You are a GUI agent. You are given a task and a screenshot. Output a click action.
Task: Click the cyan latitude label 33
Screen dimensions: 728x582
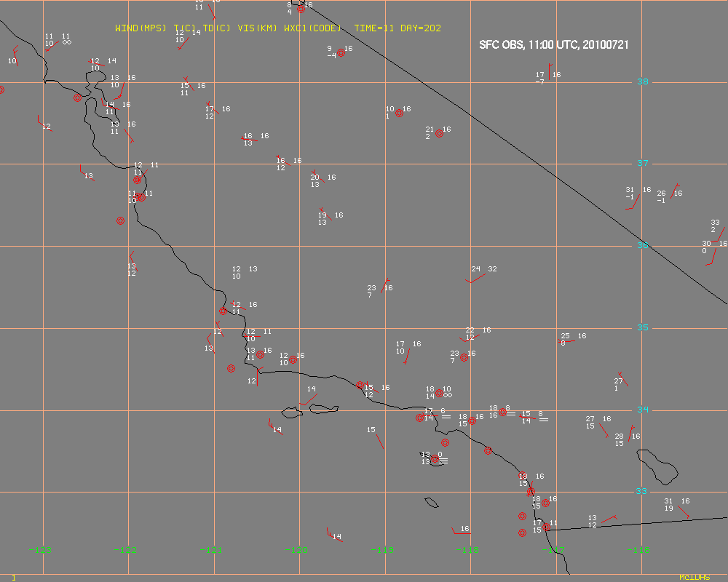click(641, 492)
